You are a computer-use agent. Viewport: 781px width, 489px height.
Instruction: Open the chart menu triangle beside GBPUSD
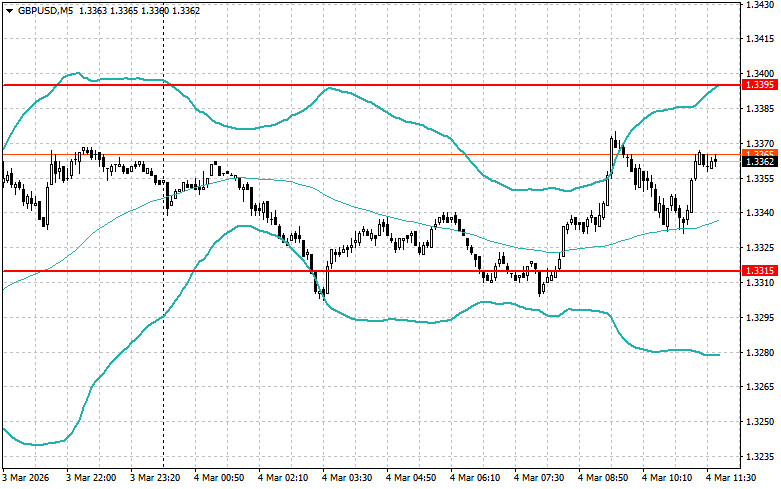9,10
